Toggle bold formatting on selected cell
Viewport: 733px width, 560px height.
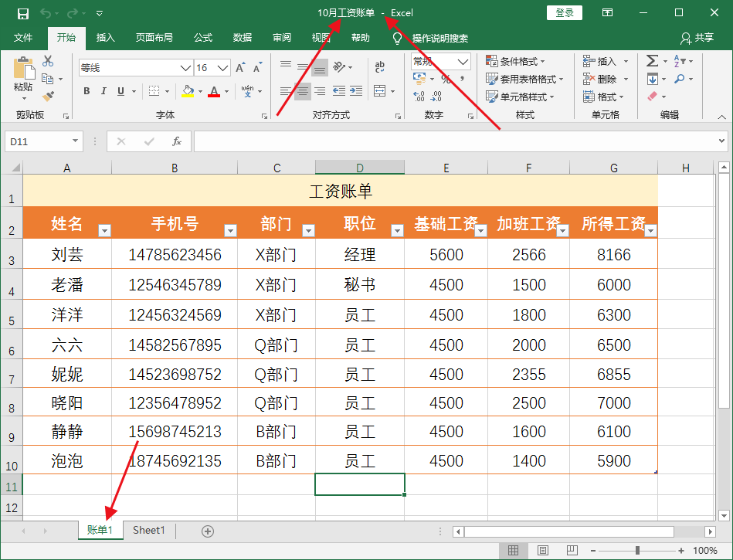point(86,90)
